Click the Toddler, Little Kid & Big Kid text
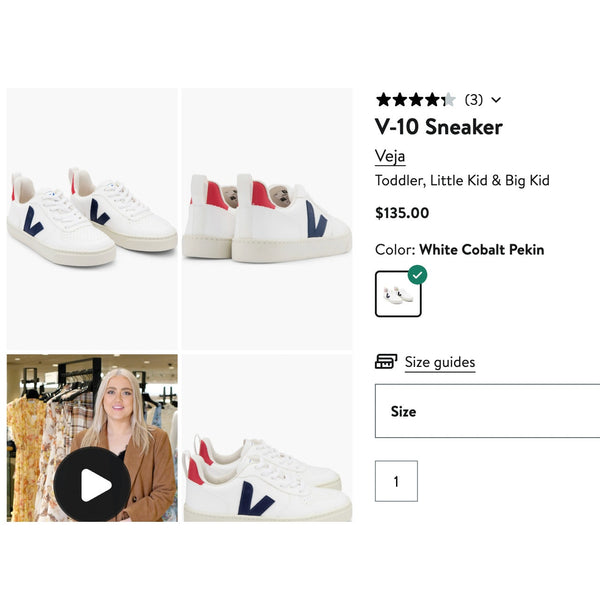The width and height of the screenshot is (600, 600). tap(462, 180)
